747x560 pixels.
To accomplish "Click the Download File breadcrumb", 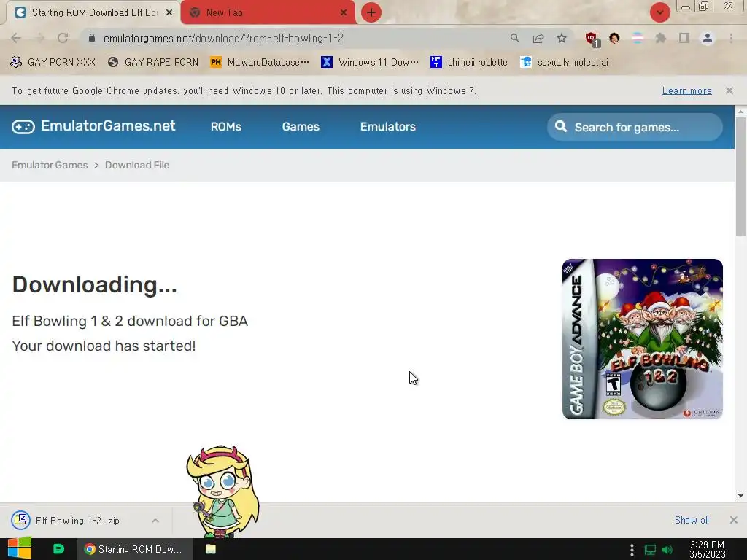I will pos(137,165).
